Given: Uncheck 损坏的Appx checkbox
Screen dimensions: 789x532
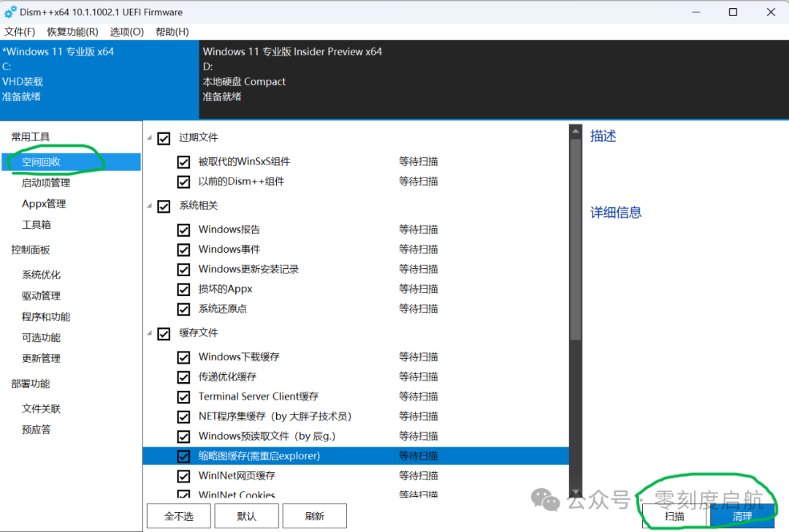Looking at the screenshot, I should click(x=183, y=289).
